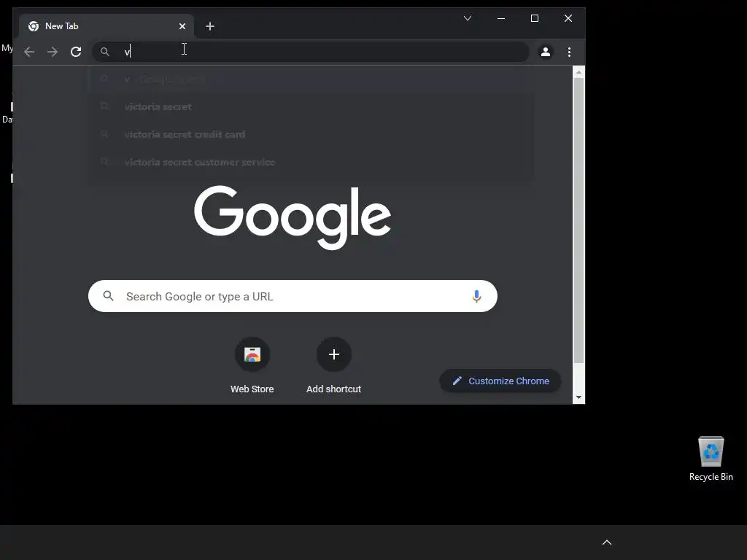
Task: Expand the taskbar hidden icons chevron
Action: [606, 542]
